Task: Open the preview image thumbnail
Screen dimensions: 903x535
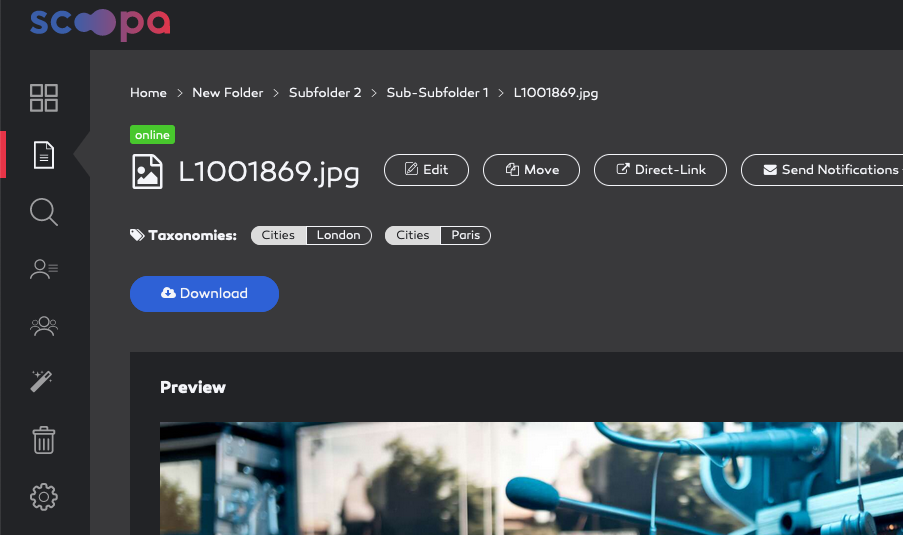Action: (x=531, y=478)
